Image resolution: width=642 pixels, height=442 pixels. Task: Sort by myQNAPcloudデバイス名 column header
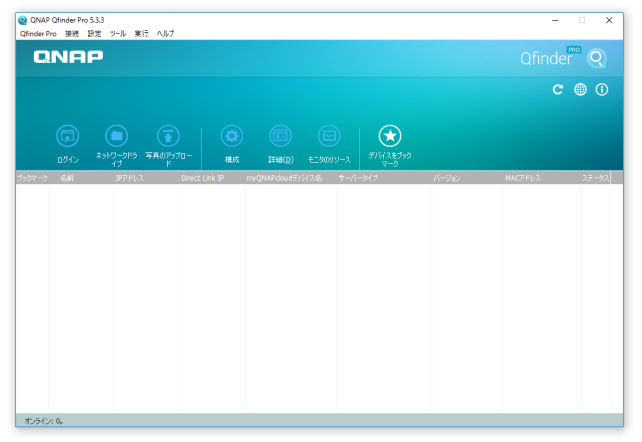click(290, 178)
